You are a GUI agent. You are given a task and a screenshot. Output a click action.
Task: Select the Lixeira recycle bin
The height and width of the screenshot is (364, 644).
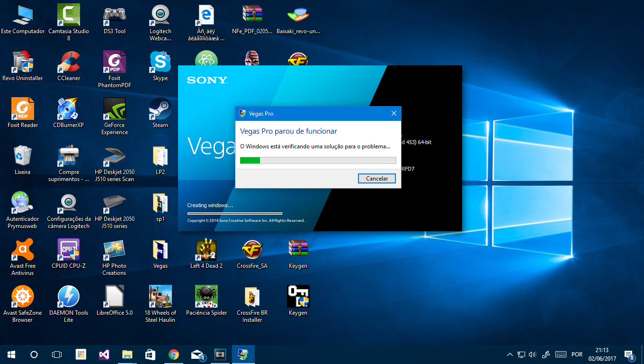pyautogui.click(x=23, y=160)
